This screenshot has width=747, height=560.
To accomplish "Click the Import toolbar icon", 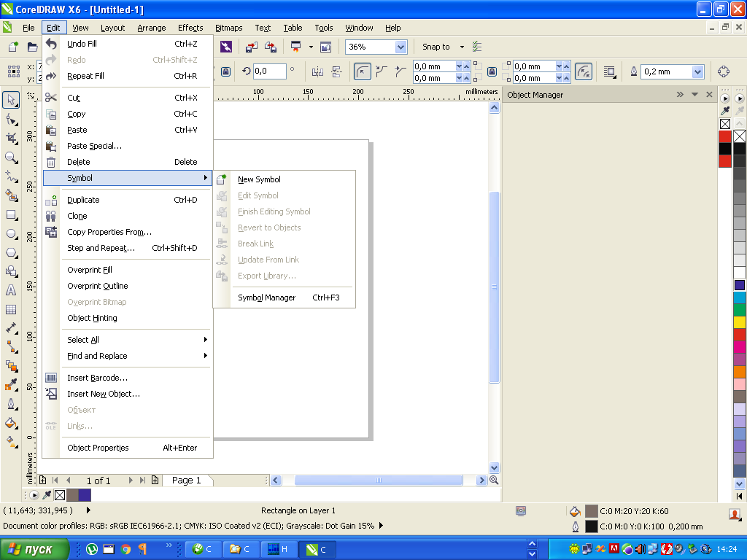I will pyautogui.click(x=252, y=47).
